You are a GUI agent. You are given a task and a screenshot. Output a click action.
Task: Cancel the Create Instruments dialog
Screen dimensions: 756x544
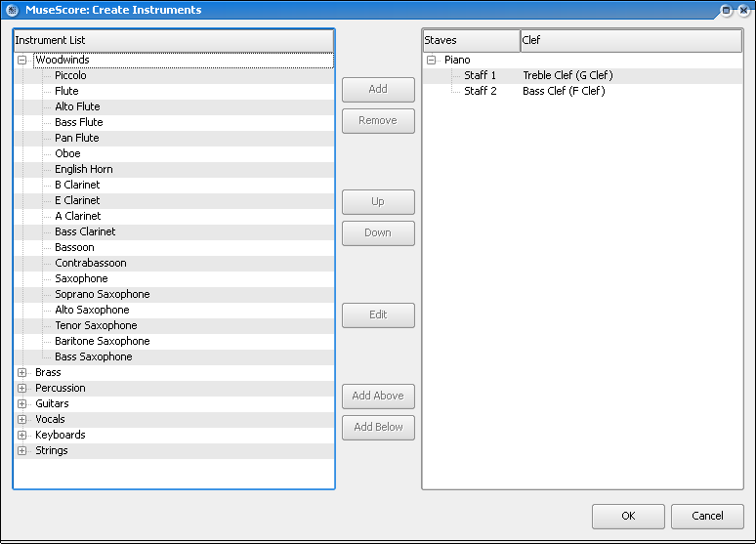pyautogui.click(x=707, y=516)
